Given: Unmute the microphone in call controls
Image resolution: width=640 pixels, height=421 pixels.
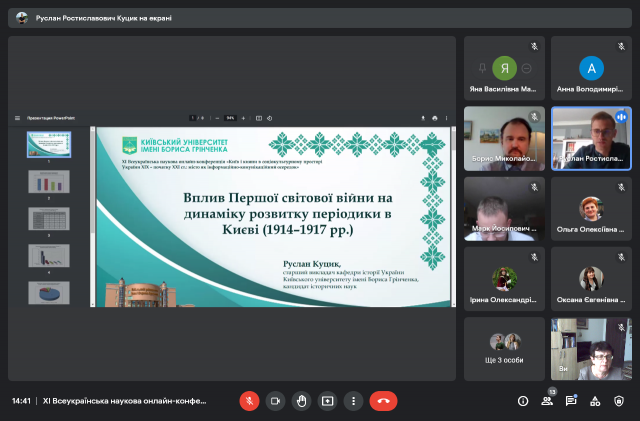Looking at the screenshot, I should point(249,400).
